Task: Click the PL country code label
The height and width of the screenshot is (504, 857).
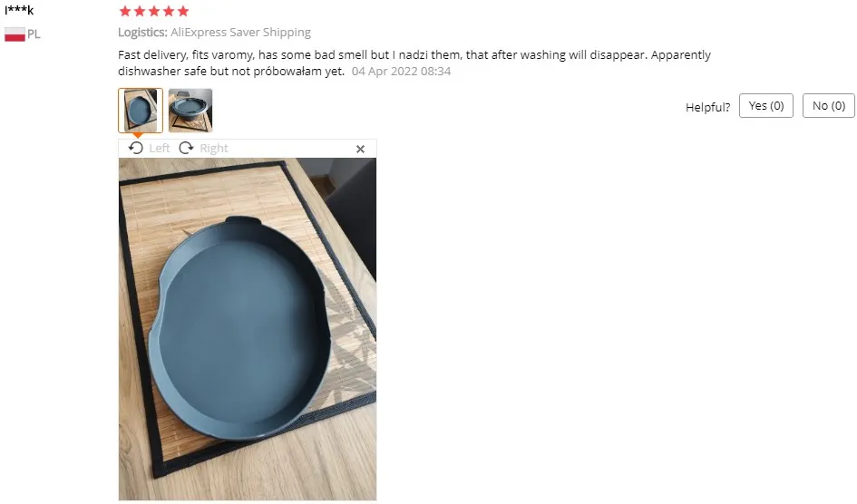Action: tap(34, 34)
